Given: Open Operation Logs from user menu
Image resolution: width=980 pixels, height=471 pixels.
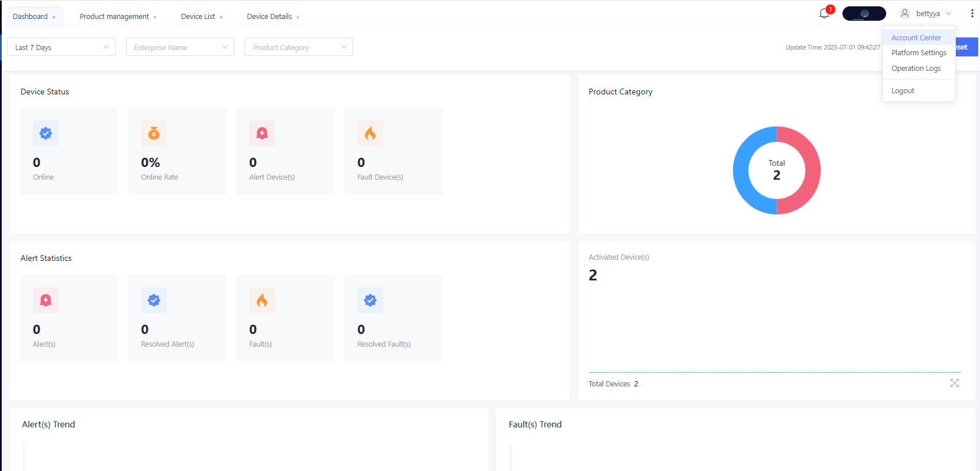Looking at the screenshot, I should [x=916, y=69].
